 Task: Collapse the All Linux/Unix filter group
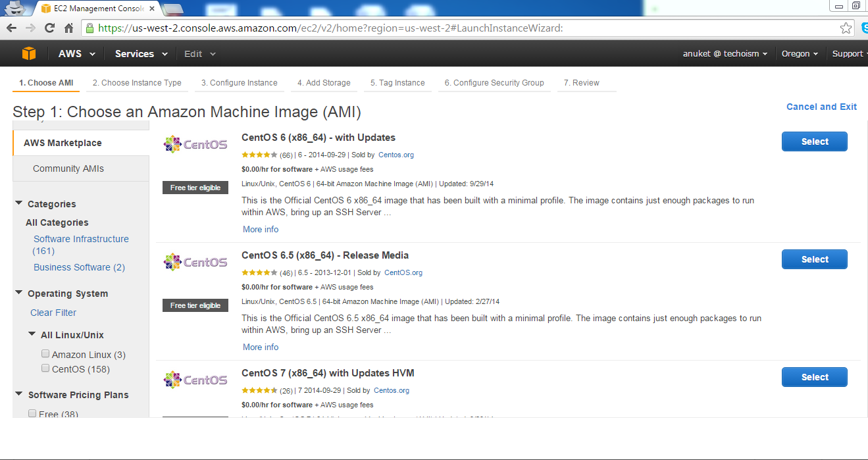[x=32, y=334]
